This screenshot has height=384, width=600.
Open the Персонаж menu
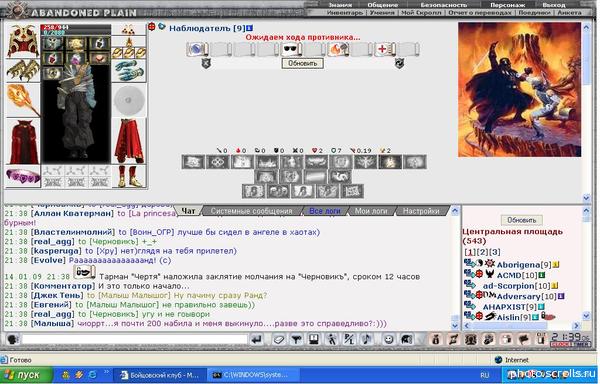pos(507,5)
